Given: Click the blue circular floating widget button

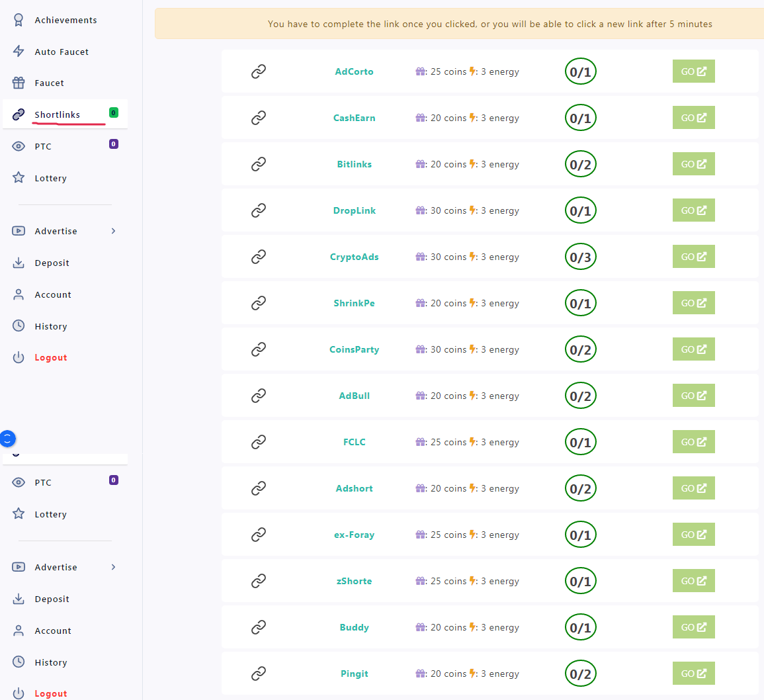Looking at the screenshot, I should pos(7,439).
